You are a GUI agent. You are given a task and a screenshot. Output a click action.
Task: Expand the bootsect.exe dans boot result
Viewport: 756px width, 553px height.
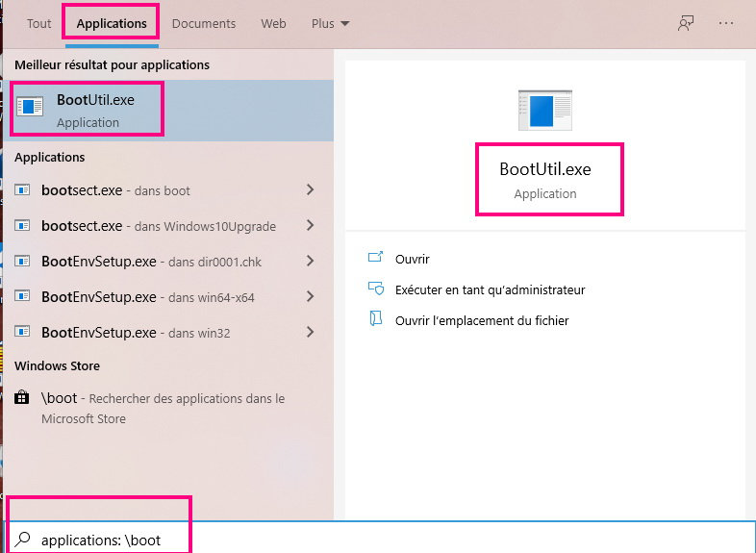coord(310,190)
